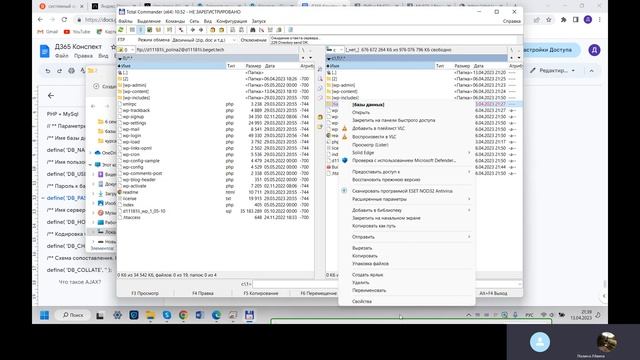Select 'Удалить' from the context menu

click(x=360, y=282)
